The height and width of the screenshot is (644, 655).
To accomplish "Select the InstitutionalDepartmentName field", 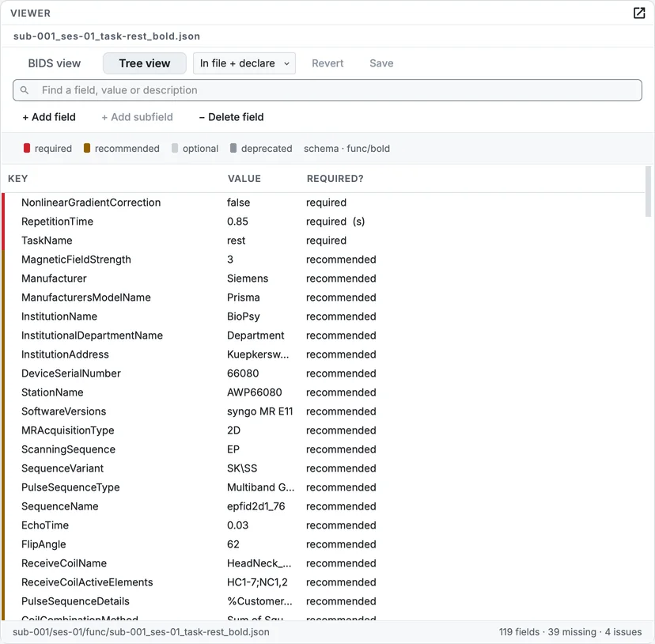I will tap(92, 335).
